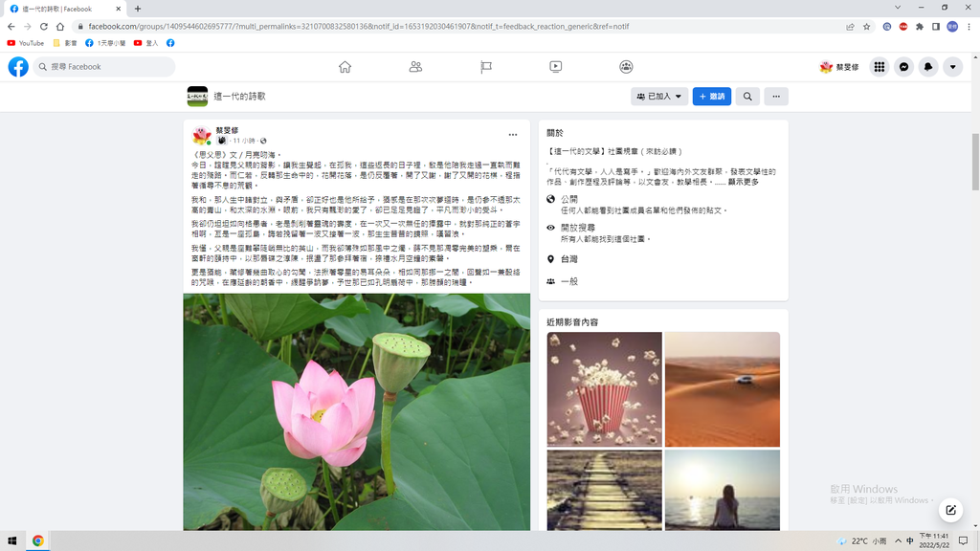Open the Messenger icon

903,67
